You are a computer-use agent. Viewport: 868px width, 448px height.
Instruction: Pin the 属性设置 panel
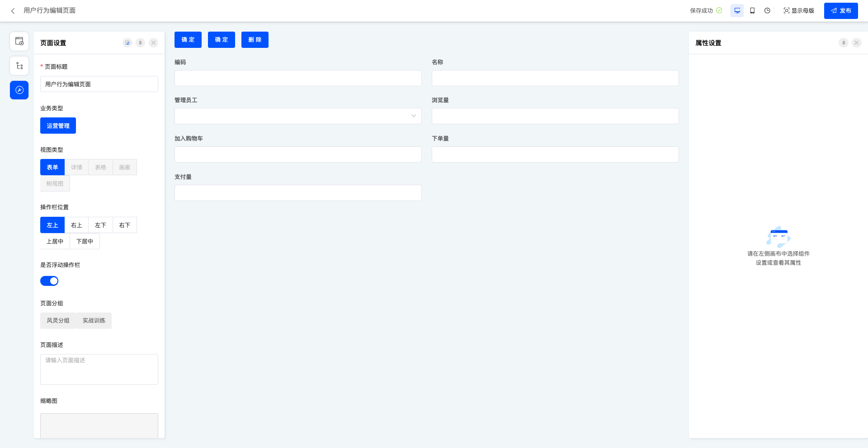click(844, 43)
